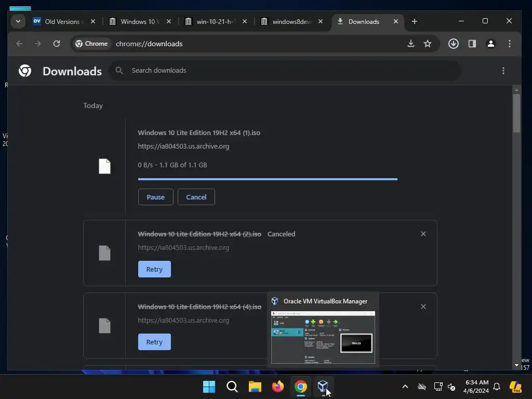Click the install/download icon in address bar
Image resolution: width=532 pixels, height=399 pixels.
point(411,44)
